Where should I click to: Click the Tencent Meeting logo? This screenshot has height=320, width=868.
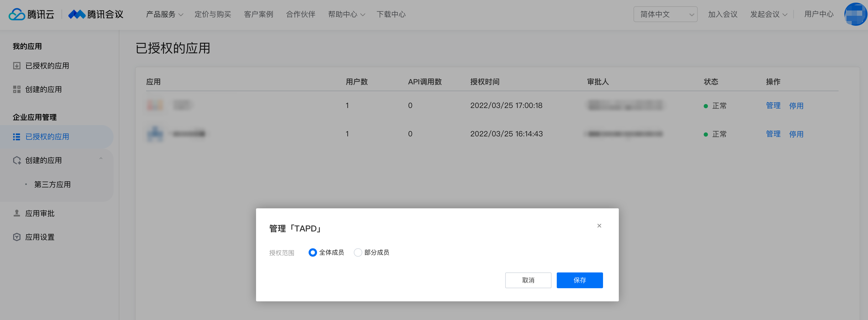pos(96,14)
